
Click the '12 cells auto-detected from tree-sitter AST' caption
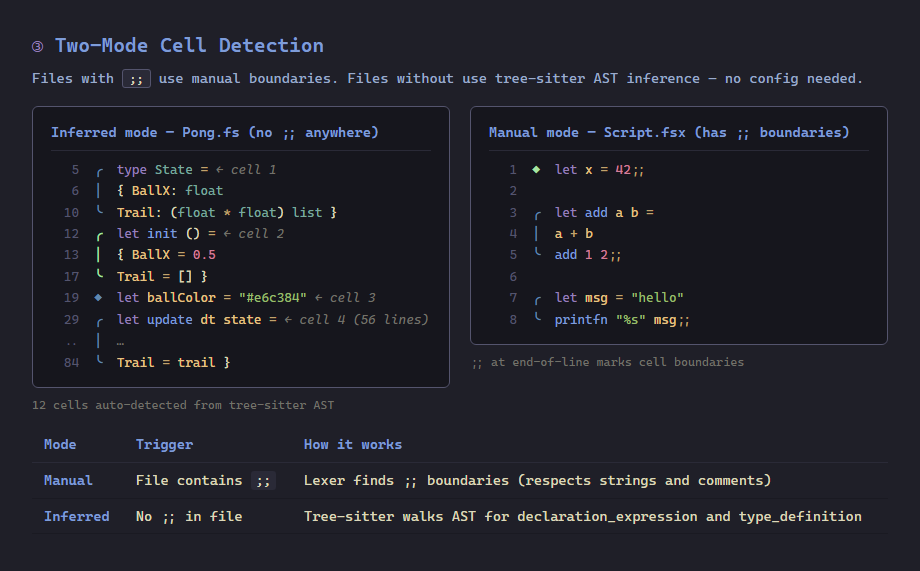click(x=183, y=405)
